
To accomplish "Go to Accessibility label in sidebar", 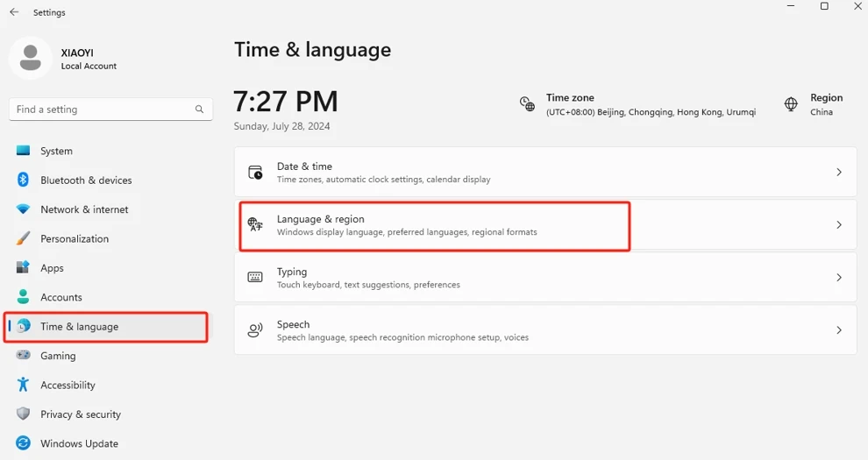I will pyautogui.click(x=68, y=386).
